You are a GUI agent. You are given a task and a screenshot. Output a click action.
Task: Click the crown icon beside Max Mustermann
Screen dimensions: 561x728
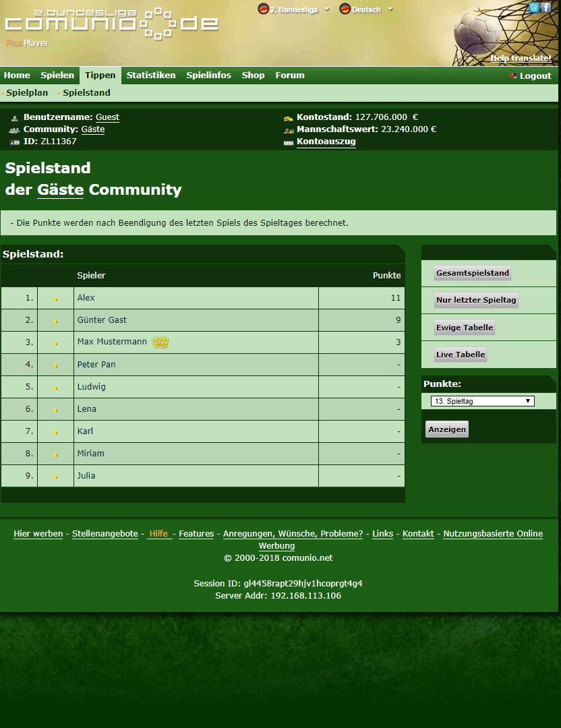160,342
